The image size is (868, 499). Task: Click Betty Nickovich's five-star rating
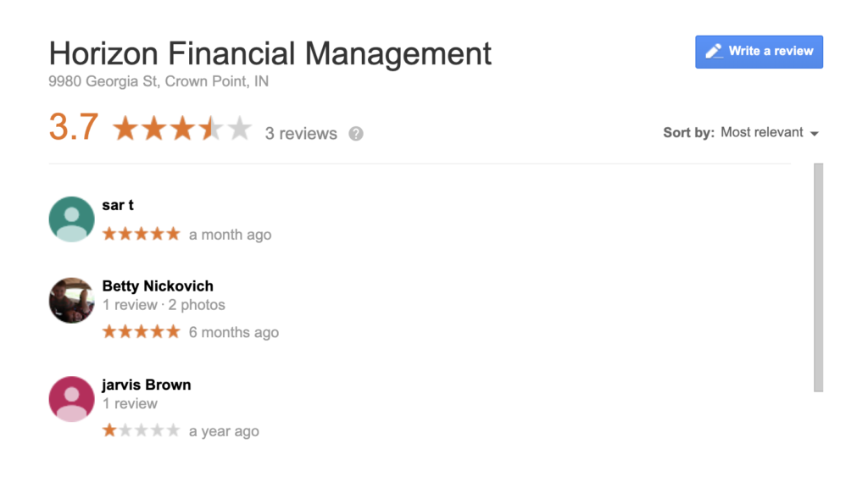coord(142,332)
